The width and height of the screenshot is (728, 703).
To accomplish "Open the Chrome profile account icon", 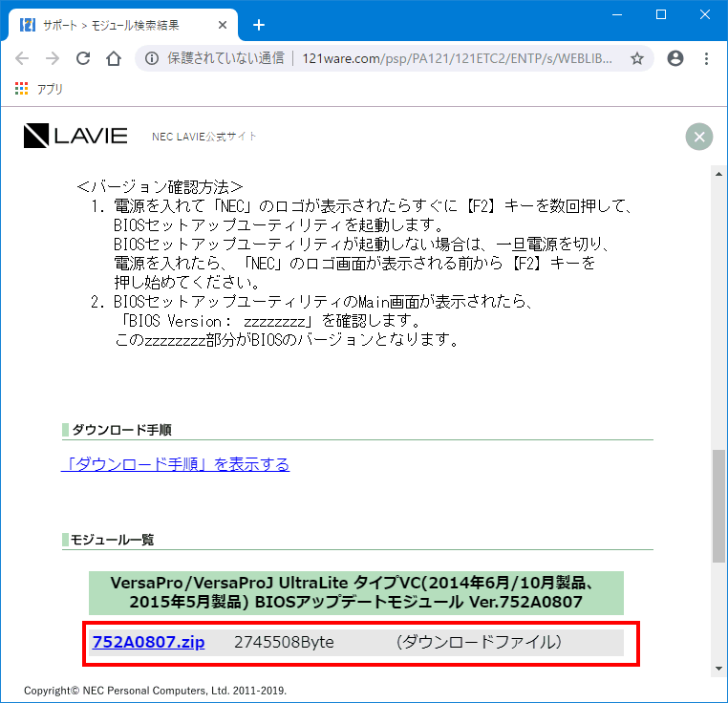I will pyautogui.click(x=675, y=58).
